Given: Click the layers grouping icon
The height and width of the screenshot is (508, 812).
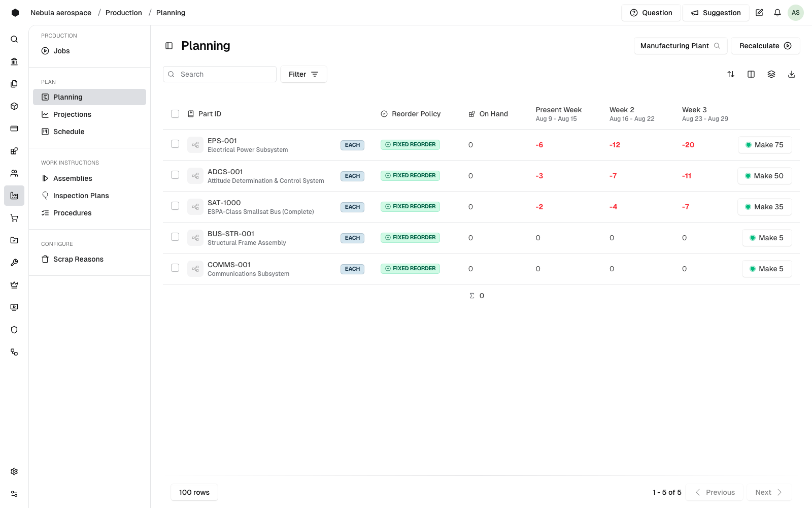Looking at the screenshot, I should pyautogui.click(x=771, y=74).
